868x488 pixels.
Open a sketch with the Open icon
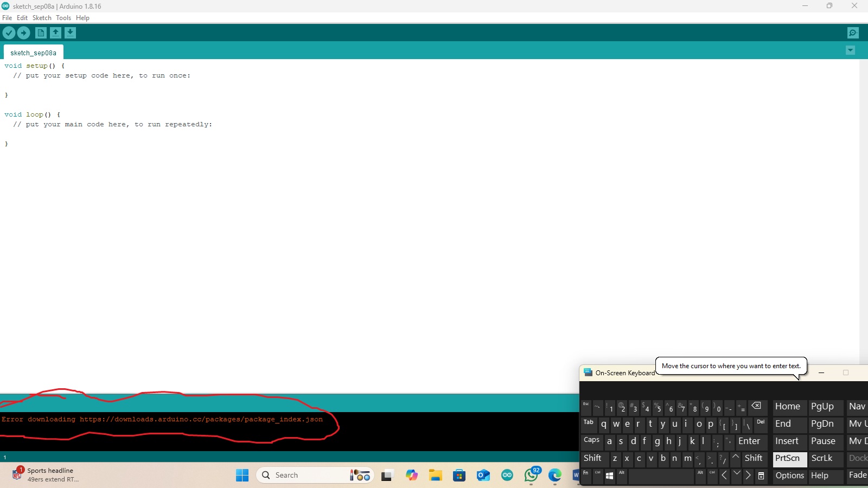55,33
